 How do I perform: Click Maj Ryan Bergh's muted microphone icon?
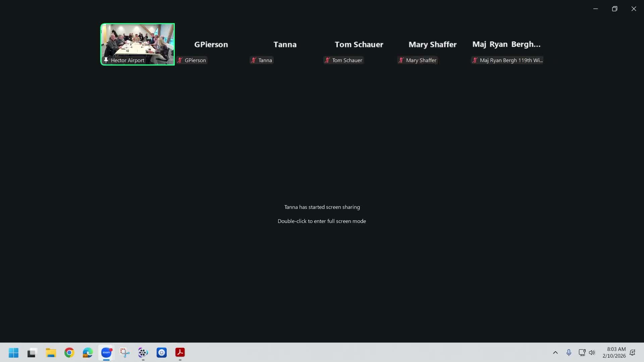pos(475,60)
